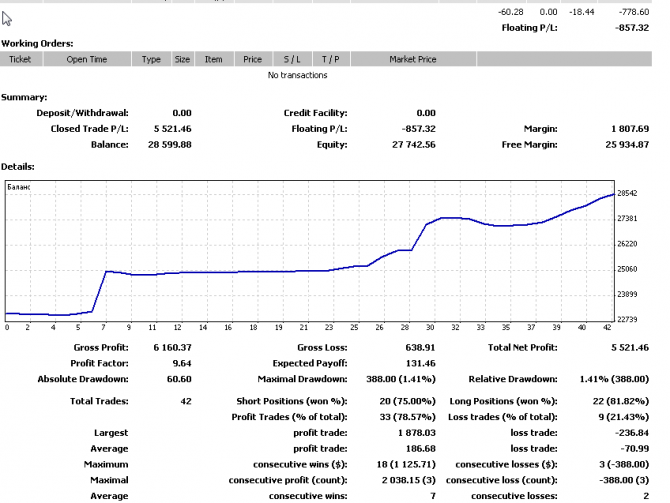Select Long Positions value 22 (81.82%)
The width and height of the screenshot is (670, 503).
(621, 402)
